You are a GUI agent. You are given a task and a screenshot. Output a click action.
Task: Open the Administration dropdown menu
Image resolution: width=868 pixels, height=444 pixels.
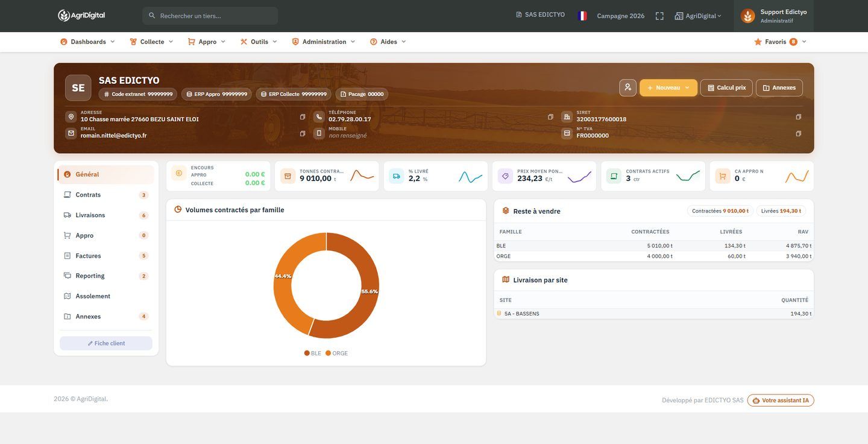pyautogui.click(x=324, y=42)
